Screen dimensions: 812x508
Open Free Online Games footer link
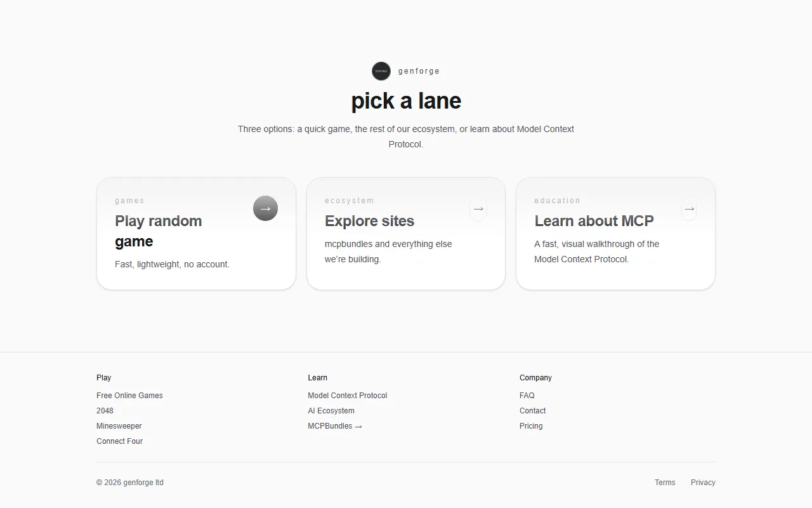point(129,396)
